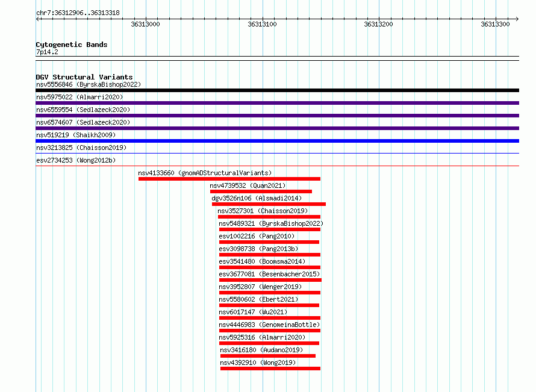This screenshot has width=536, height=392.
Task: Click the red bar under nsv6017147
Action: (x=270, y=318)
